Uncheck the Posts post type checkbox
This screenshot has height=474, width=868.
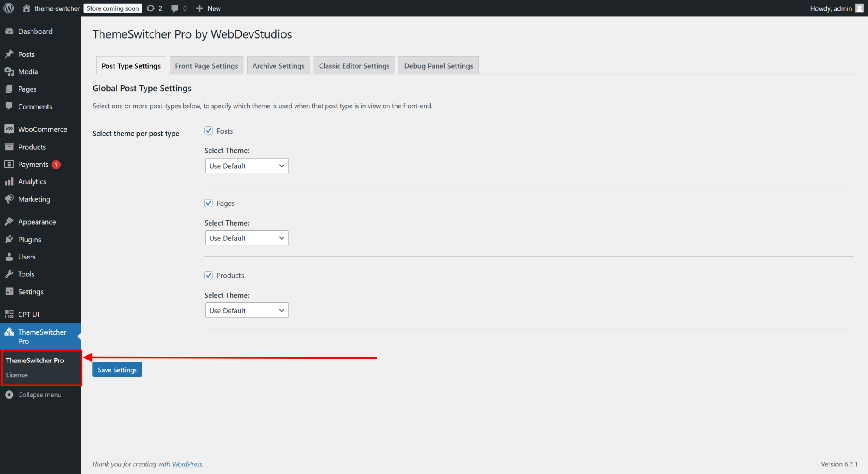[x=208, y=131]
